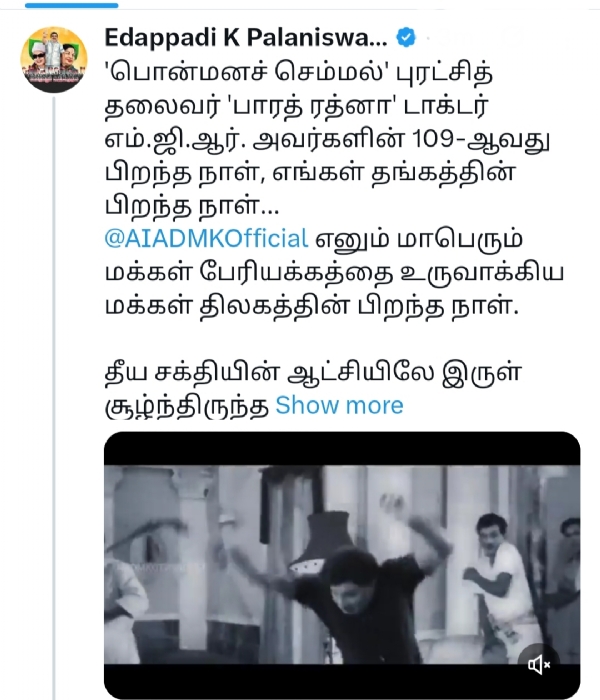Unmute the video using the speaker icon
600x700 pixels.
pyautogui.click(x=539, y=665)
